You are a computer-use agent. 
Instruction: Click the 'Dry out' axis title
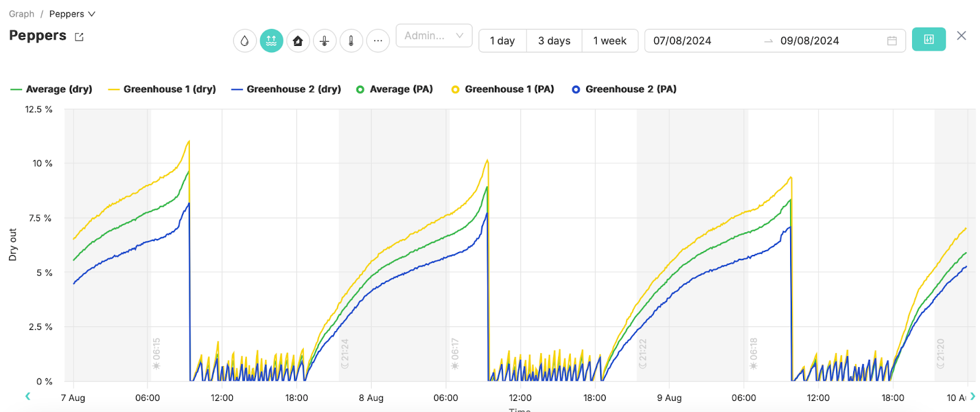[x=13, y=245]
